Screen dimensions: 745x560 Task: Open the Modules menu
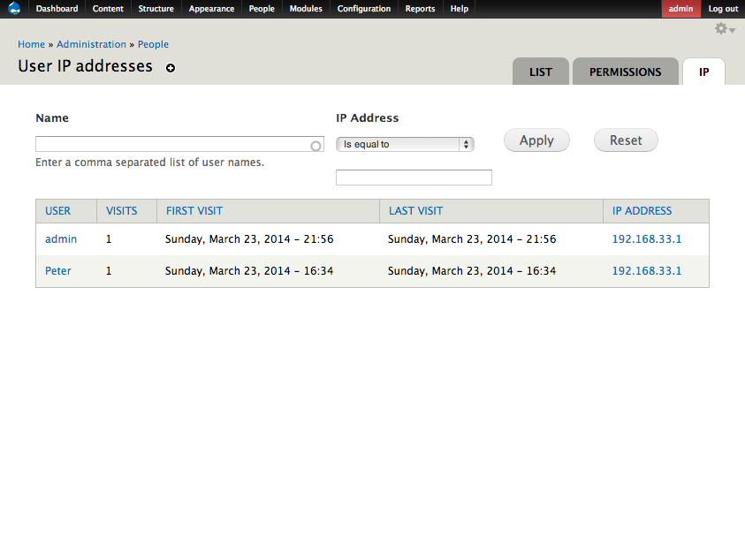(x=306, y=9)
